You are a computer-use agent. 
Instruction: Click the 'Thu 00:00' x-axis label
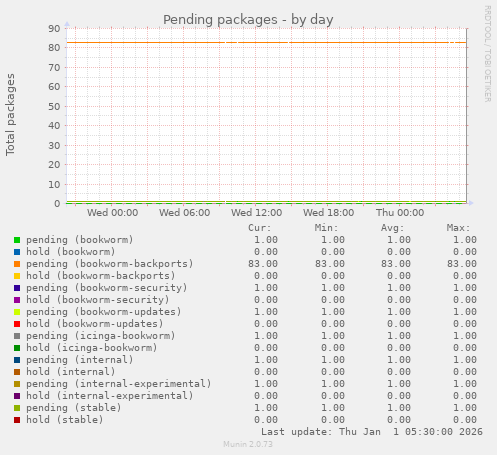pos(400,213)
